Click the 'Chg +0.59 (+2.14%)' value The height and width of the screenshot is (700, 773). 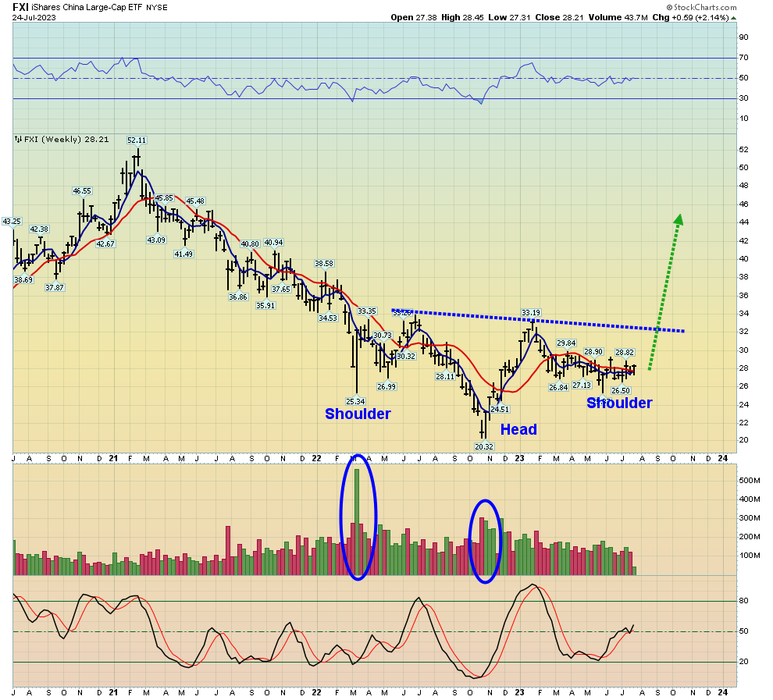(690, 17)
